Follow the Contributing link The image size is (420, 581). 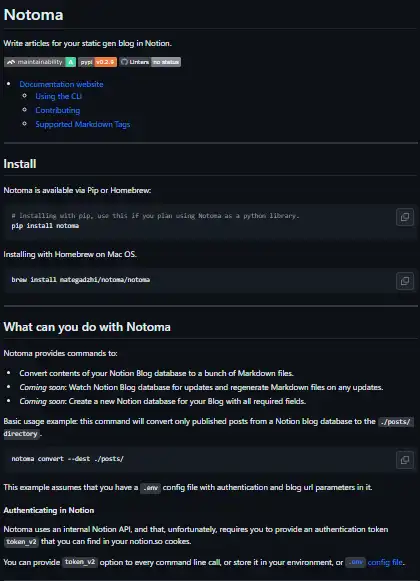coord(57,110)
